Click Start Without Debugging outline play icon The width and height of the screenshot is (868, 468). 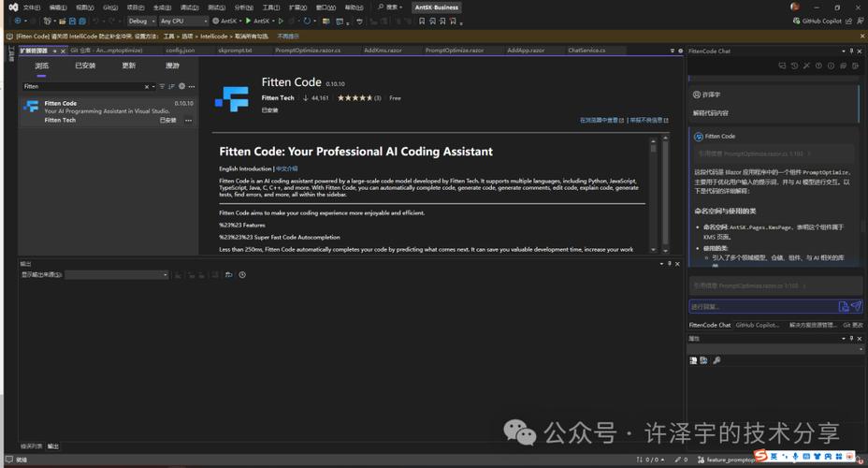281,21
